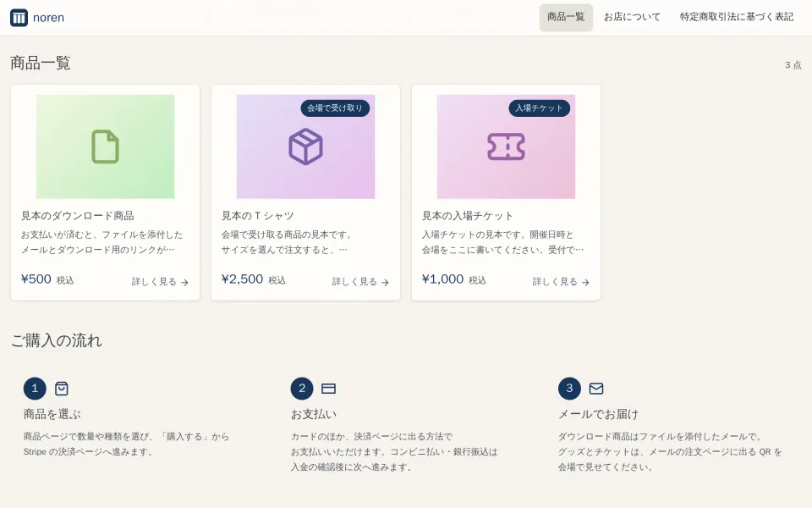Click the 見本の入場チケット title
This screenshot has height=508, width=812.
coord(468,216)
